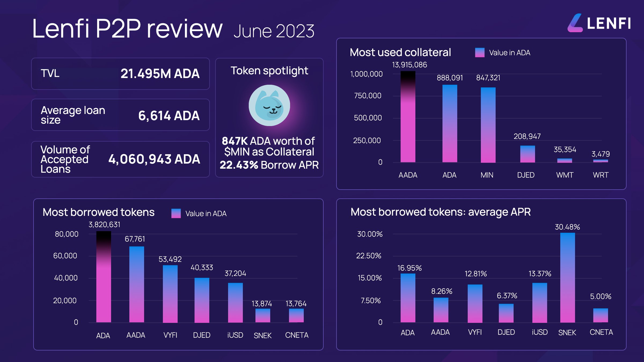The width and height of the screenshot is (644, 362).
Task: Click the iUSD bar in the average APR chart
Action: coord(540,303)
